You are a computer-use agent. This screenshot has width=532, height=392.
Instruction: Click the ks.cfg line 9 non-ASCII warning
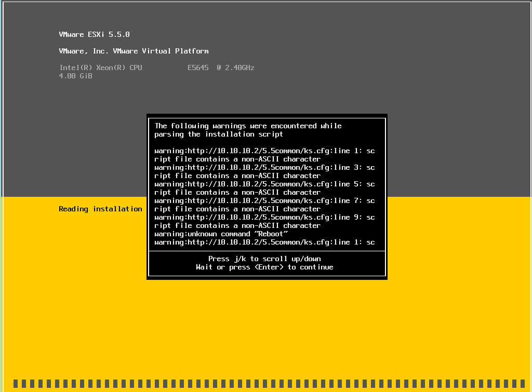(264, 221)
